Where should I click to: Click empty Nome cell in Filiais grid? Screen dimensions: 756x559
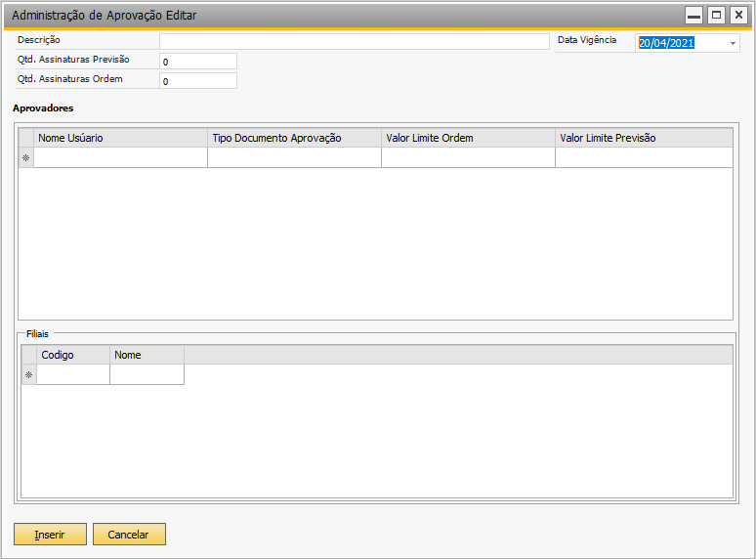pos(147,374)
